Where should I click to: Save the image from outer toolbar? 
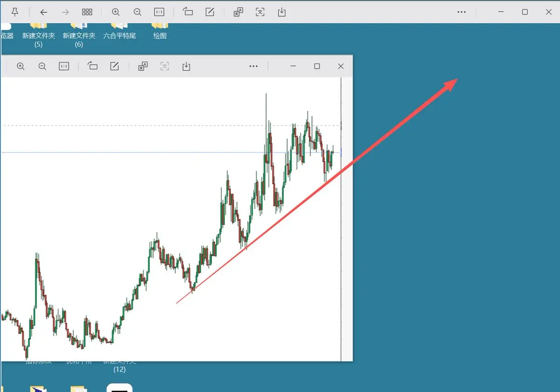tap(281, 12)
